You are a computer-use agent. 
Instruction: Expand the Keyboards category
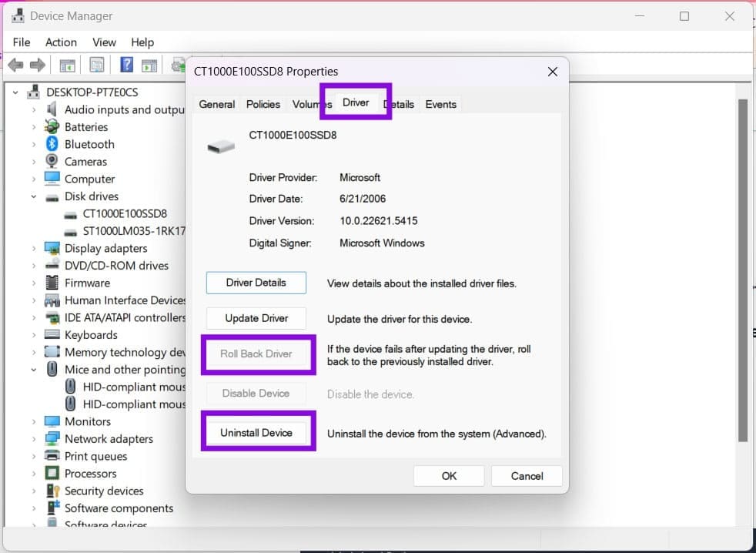[34, 335]
